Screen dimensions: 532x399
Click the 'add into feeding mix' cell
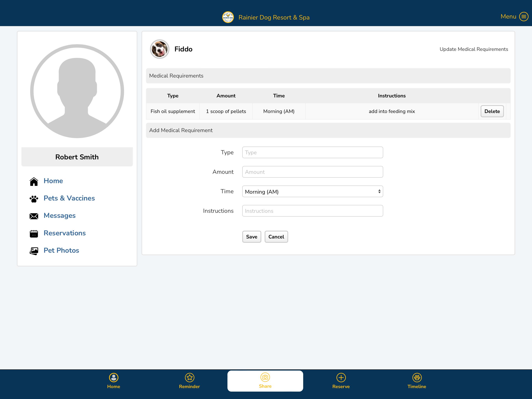tap(392, 111)
